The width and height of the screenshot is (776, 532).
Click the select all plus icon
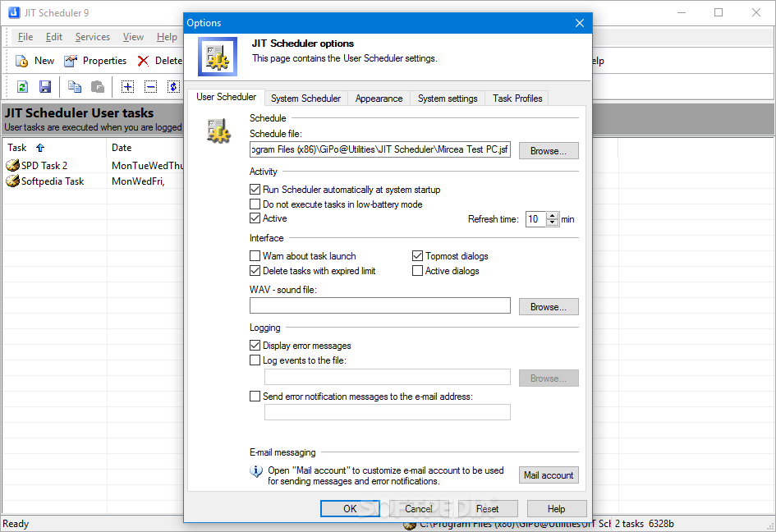coord(127,87)
